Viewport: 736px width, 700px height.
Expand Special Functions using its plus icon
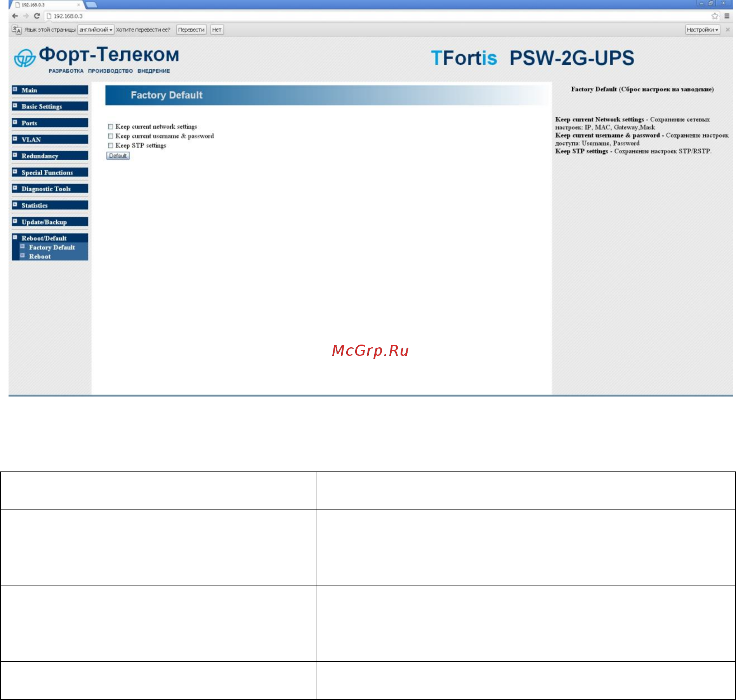click(x=15, y=172)
